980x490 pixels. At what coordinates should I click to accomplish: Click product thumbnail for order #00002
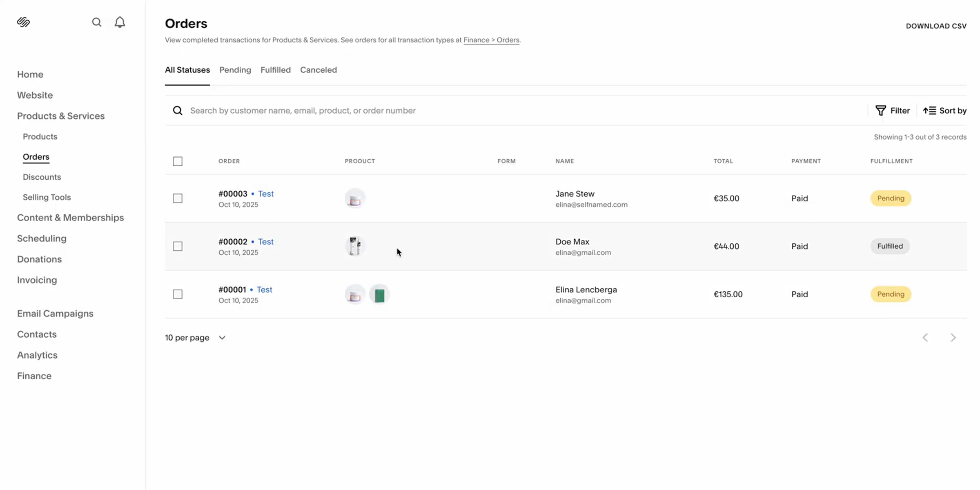coord(355,246)
